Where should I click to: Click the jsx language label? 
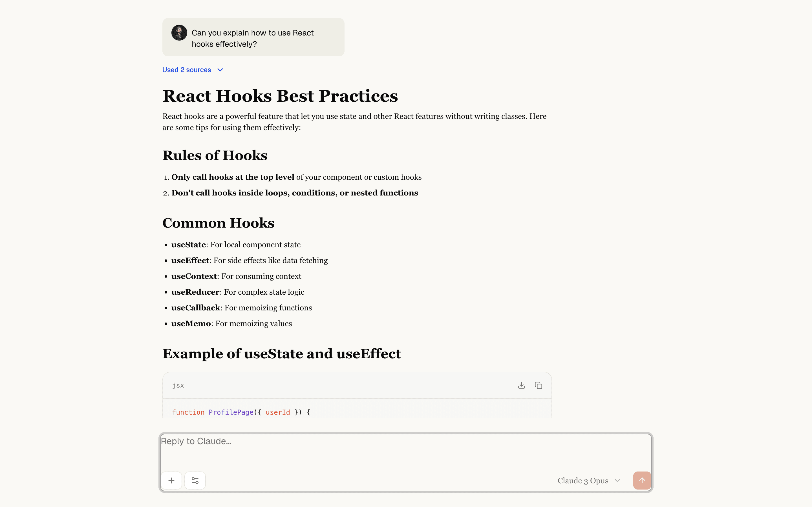pyautogui.click(x=178, y=385)
